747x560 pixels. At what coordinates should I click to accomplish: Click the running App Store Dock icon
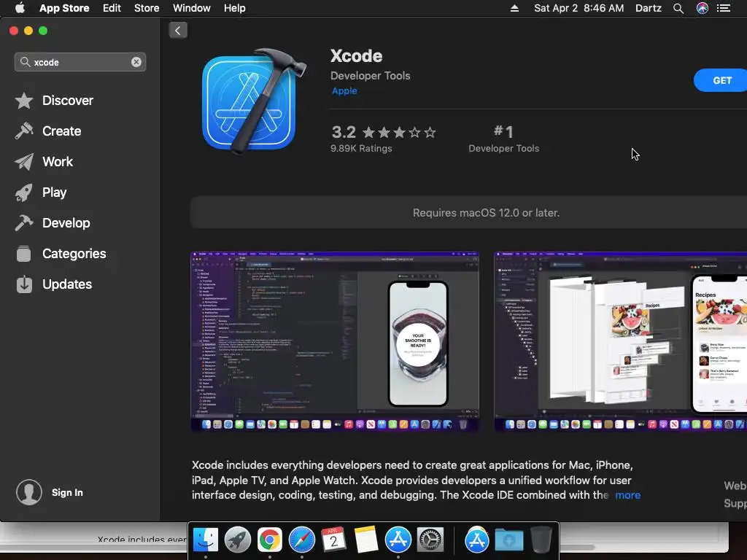(398, 540)
